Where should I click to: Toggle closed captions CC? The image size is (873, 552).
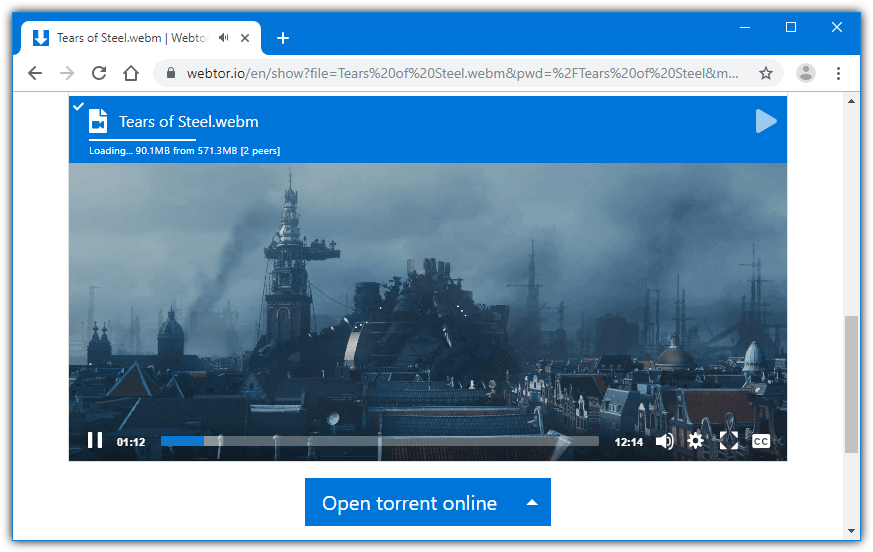tap(761, 442)
